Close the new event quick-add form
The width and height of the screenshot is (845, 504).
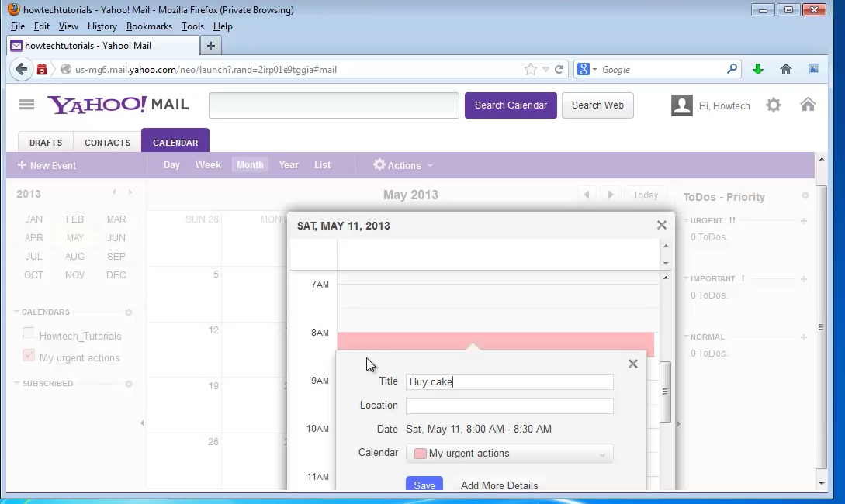click(x=632, y=364)
